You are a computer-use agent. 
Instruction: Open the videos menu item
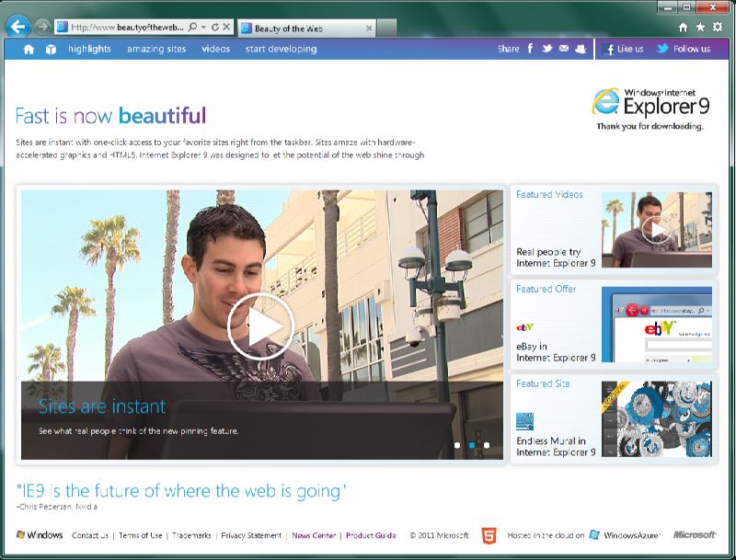[x=216, y=49]
